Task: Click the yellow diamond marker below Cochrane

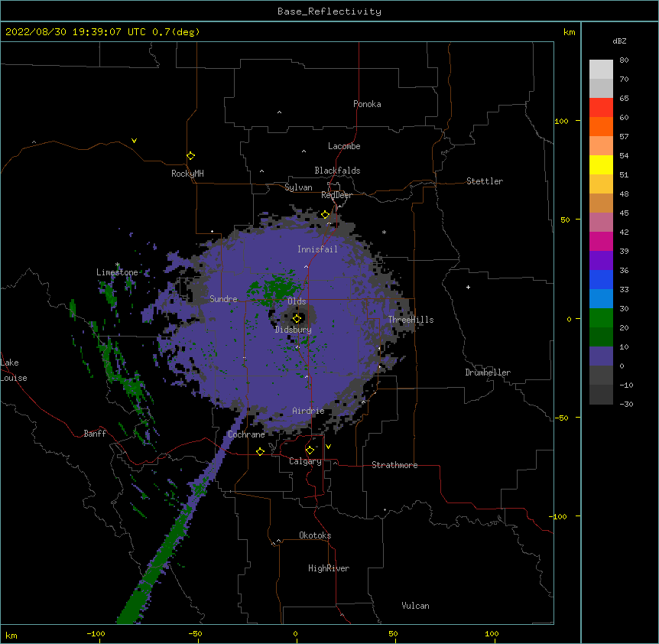Action: click(260, 451)
